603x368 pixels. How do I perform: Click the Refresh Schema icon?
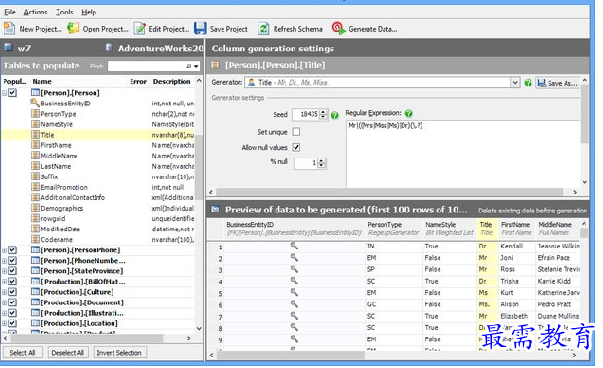263,28
